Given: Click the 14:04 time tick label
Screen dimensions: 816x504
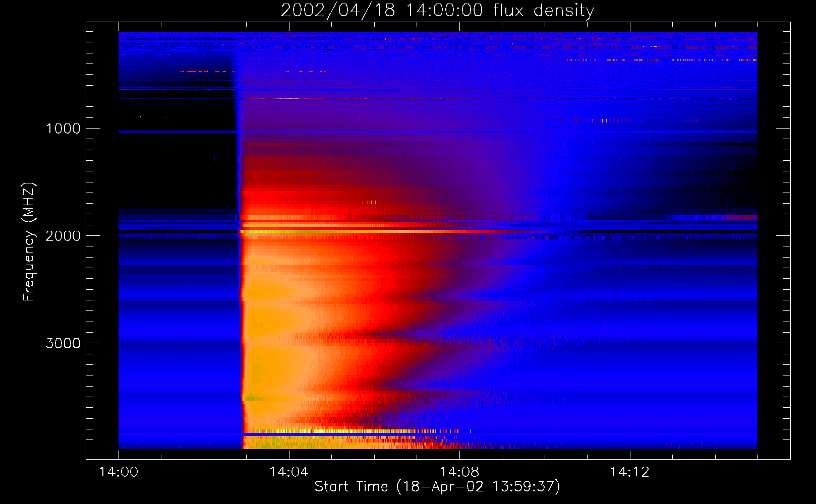Looking at the screenshot, I should click(289, 472).
